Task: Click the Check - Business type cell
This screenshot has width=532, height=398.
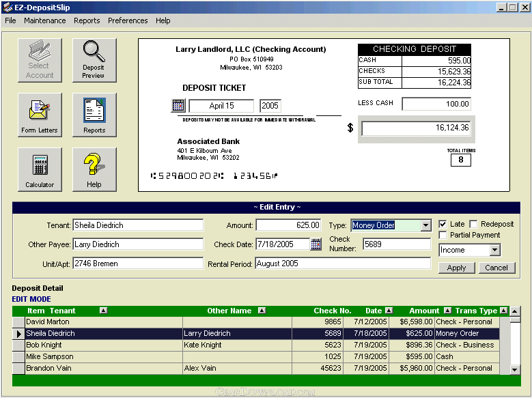Action: click(x=467, y=345)
